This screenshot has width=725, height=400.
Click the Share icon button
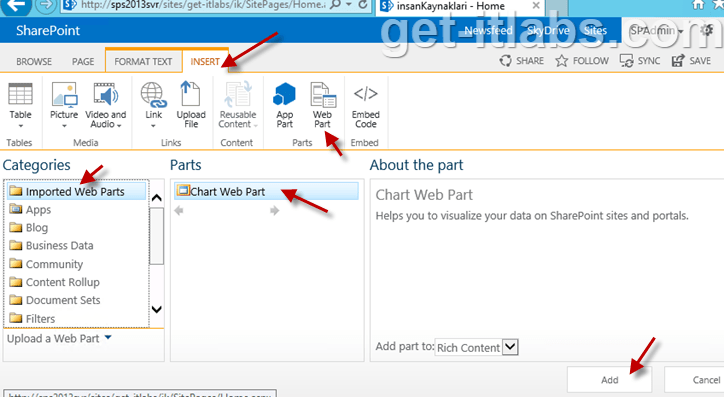pos(505,61)
